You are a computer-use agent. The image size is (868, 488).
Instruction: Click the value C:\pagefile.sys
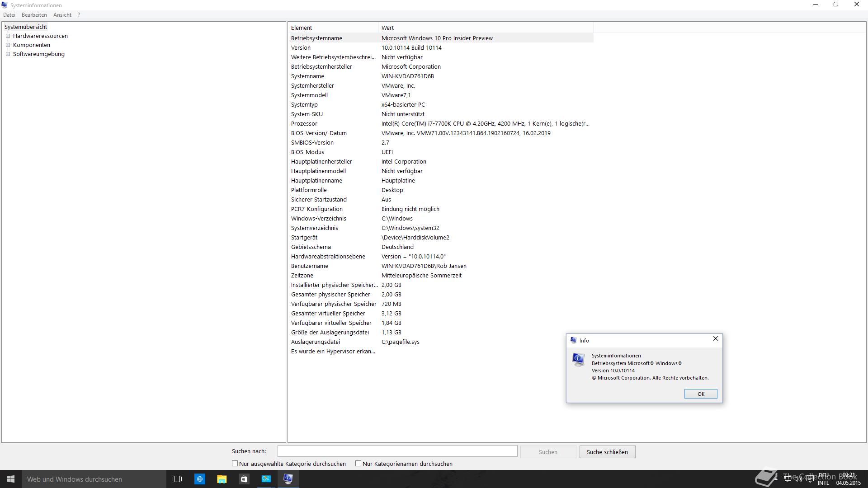401,342
